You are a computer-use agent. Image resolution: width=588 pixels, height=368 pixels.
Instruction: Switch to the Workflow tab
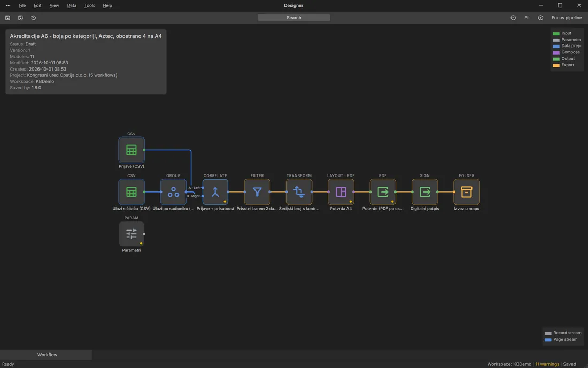point(47,355)
